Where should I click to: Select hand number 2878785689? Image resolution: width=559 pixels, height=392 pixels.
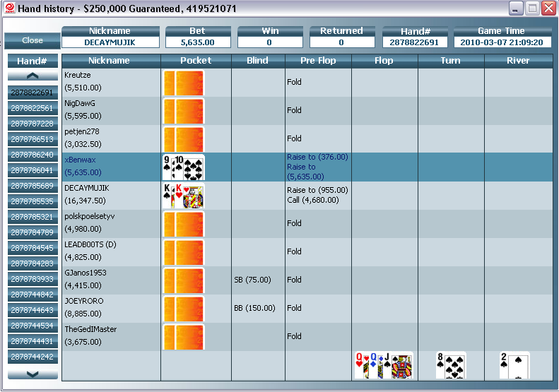pyautogui.click(x=33, y=186)
